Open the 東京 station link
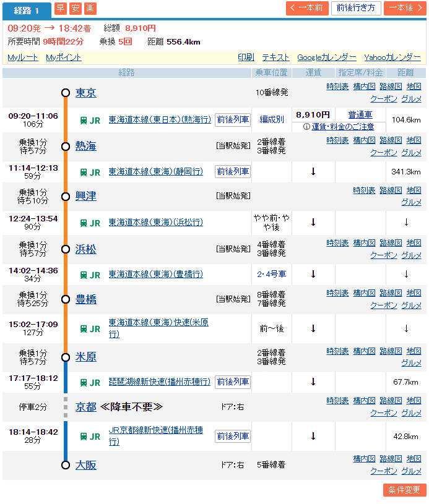Viewport: 429px width, 504px height. (x=85, y=93)
